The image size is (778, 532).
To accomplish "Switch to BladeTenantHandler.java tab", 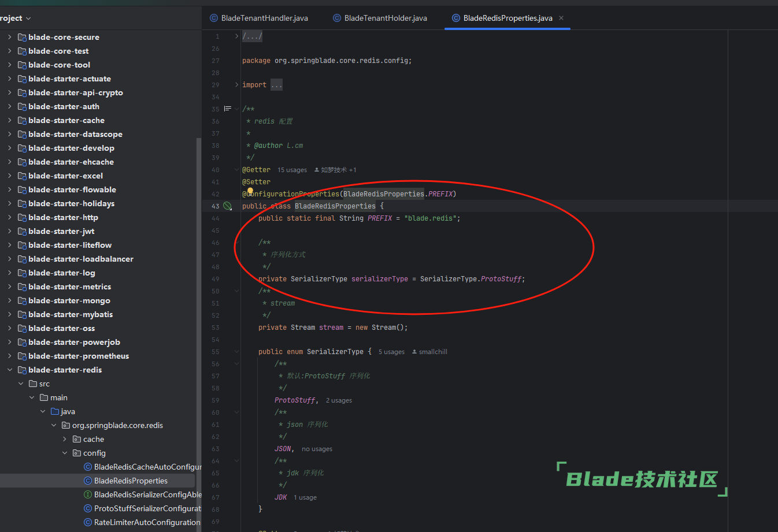I will coord(259,18).
